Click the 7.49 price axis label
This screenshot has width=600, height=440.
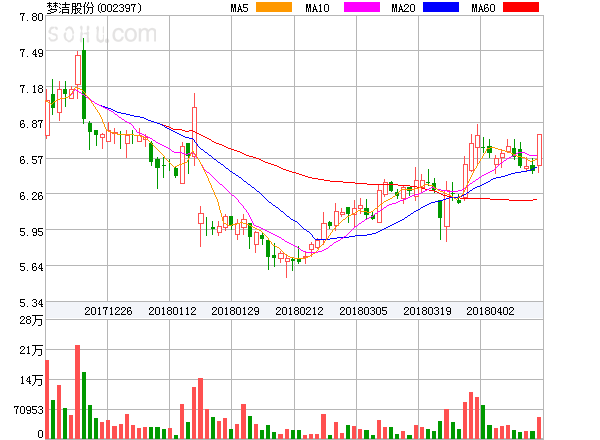(31, 53)
